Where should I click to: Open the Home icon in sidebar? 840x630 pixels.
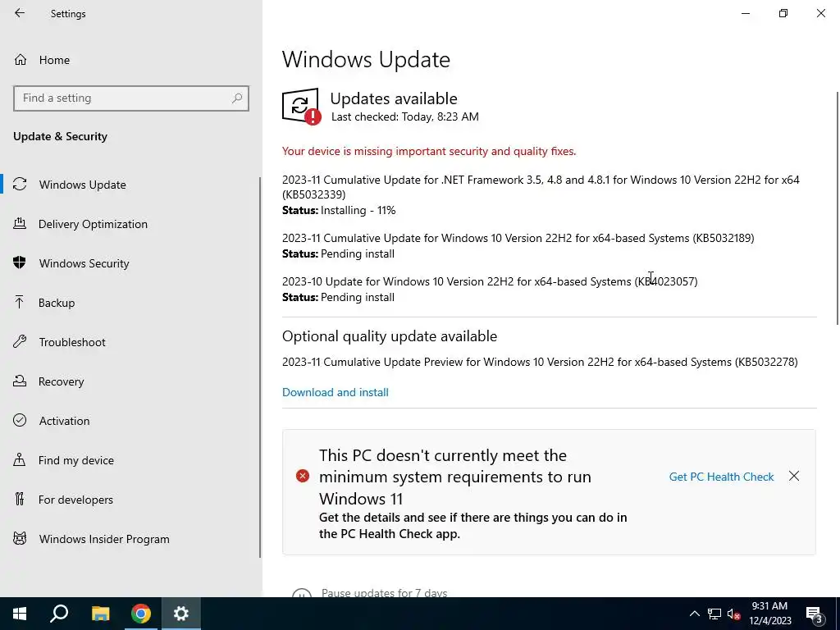[21, 59]
